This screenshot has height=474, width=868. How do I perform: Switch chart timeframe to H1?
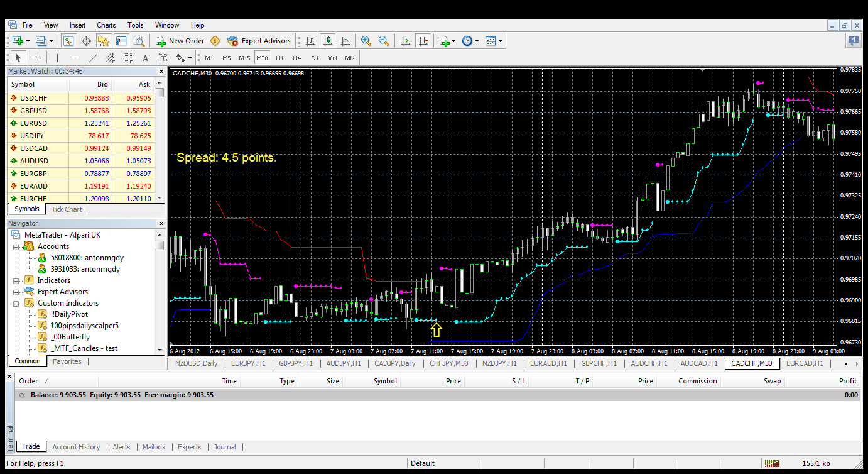click(x=279, y=58)
